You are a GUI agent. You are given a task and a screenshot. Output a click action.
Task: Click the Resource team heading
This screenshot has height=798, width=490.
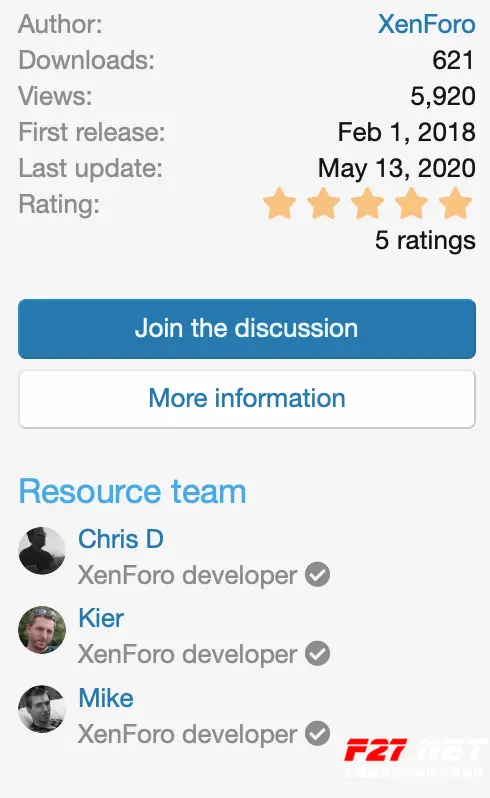coord(132,492)
